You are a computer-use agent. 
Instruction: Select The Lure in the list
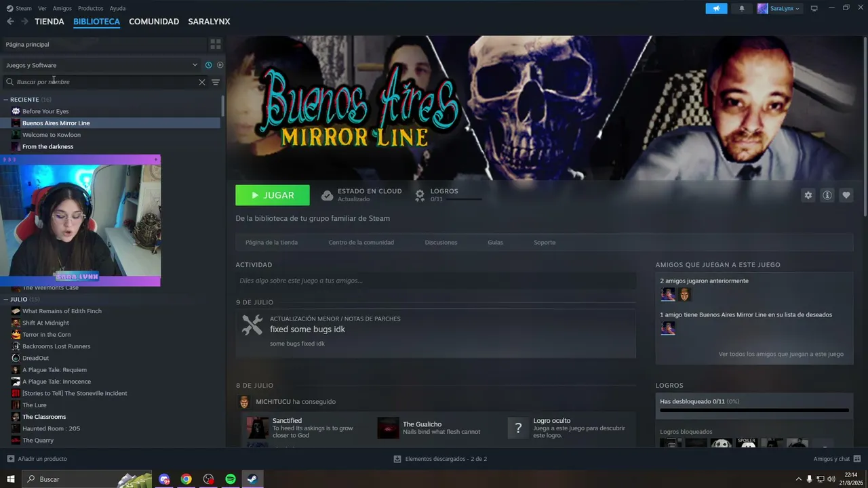click(x=35, y=405)
